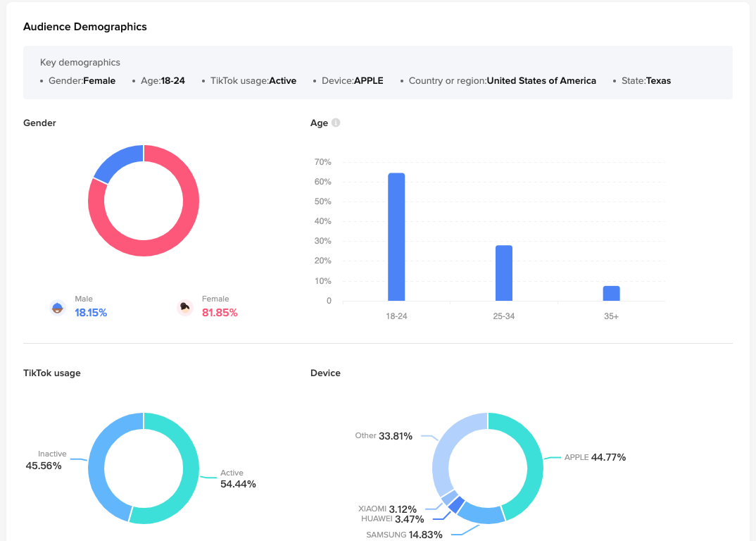
Task: Click the Male 18.15% percentage value
Action: click(91, 313)
